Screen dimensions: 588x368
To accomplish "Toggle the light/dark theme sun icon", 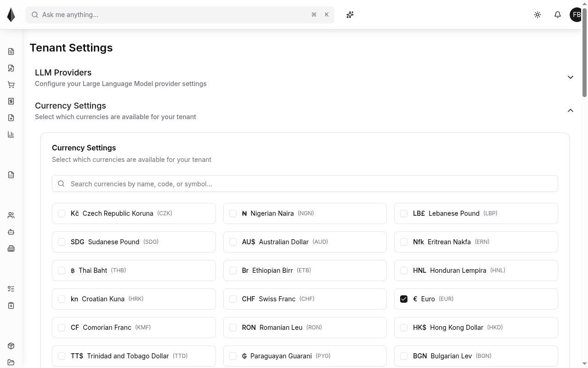I will [x=537, y=15].
